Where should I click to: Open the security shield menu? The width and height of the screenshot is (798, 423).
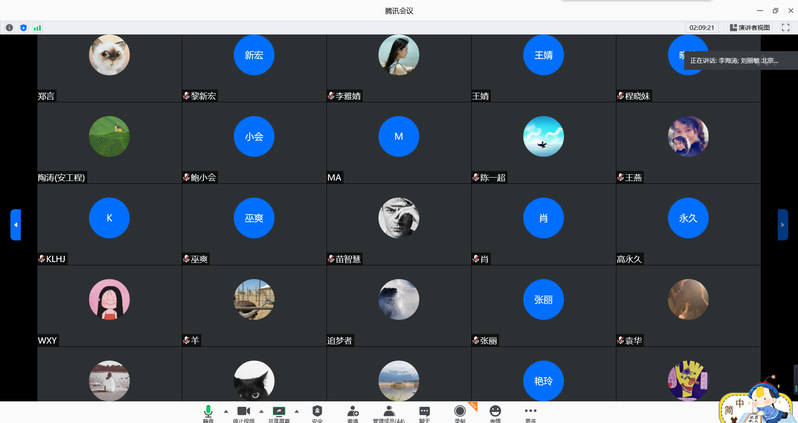click(317, 411)
